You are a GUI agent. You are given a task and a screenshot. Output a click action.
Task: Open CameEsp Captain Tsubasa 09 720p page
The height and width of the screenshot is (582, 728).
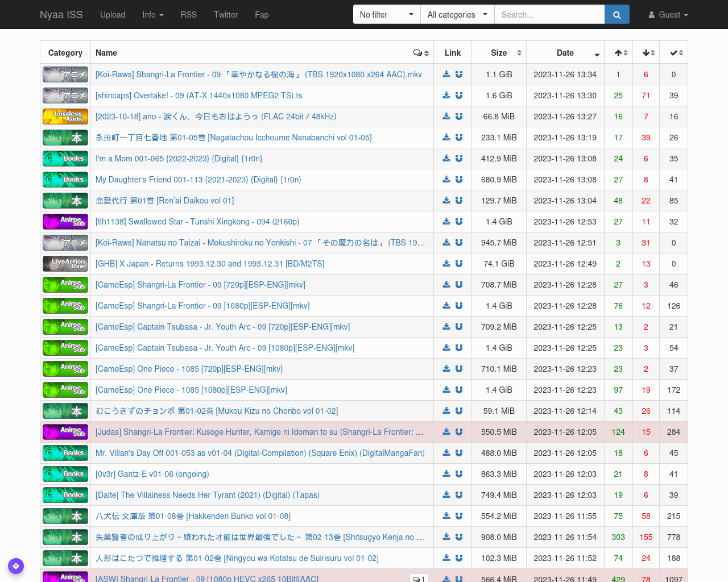click(x=223, y=327)
